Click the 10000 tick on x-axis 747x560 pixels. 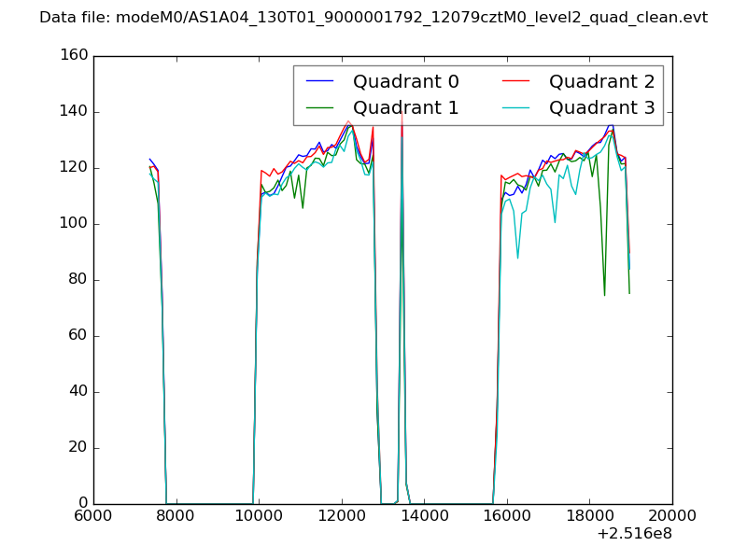pyautogui.click(x=259, y=516)
